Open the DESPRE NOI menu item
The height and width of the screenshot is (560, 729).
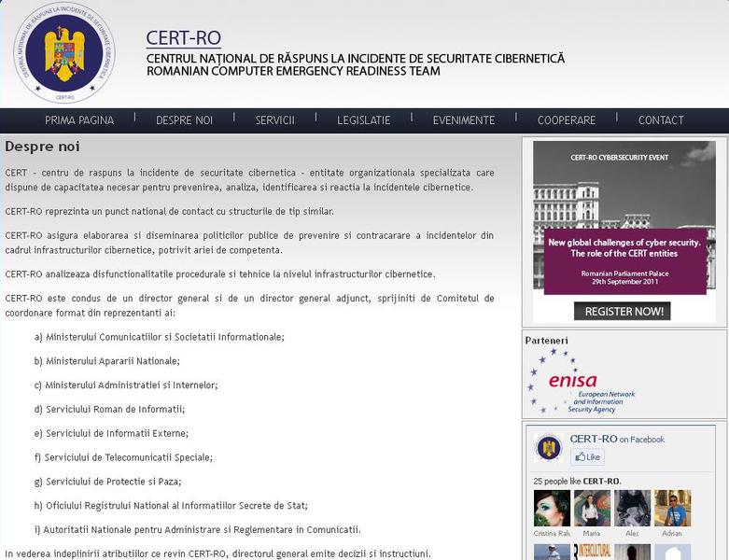coord(184,120)
